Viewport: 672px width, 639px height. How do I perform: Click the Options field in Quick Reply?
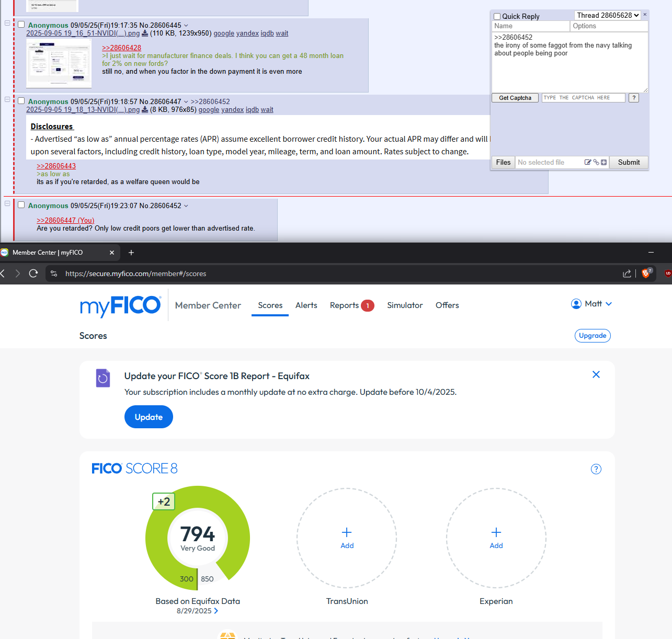tap(609, 26)
